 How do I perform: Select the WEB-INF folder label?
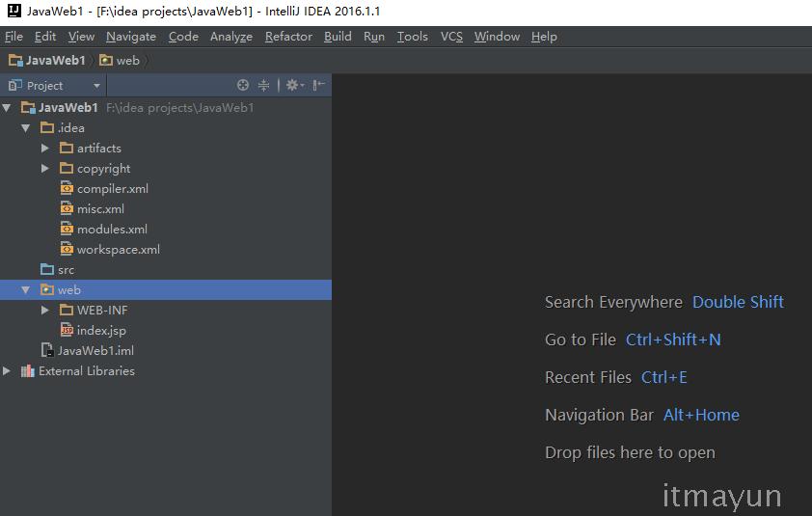pos(102,310)
